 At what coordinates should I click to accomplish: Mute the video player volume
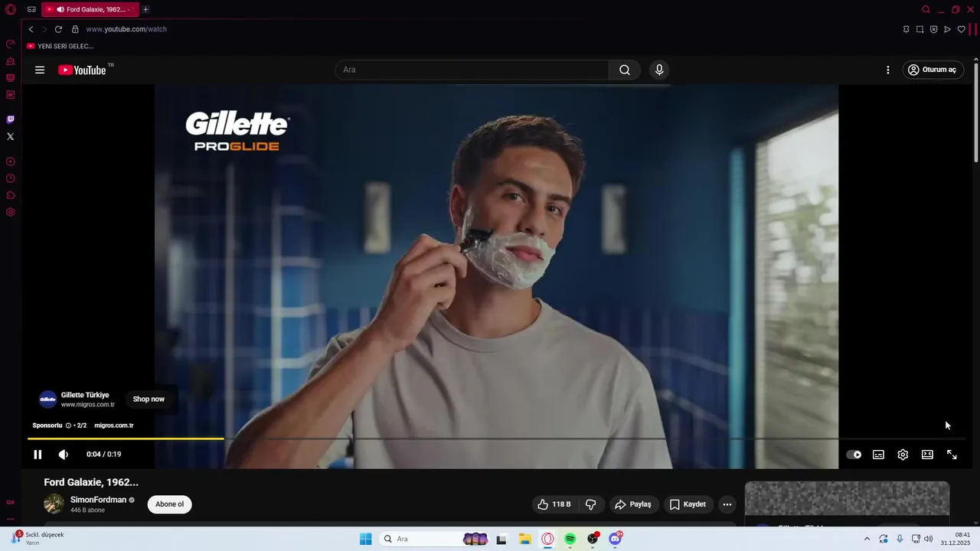click(64, 455)
